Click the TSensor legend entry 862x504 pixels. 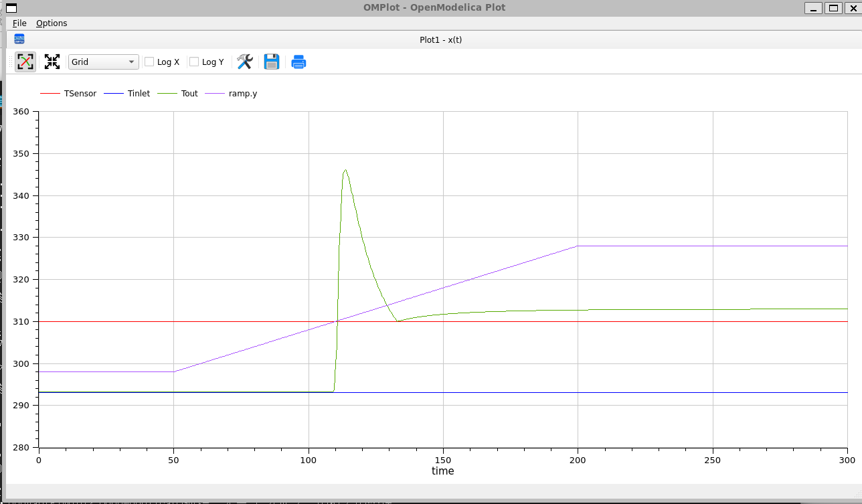(80, 94)
